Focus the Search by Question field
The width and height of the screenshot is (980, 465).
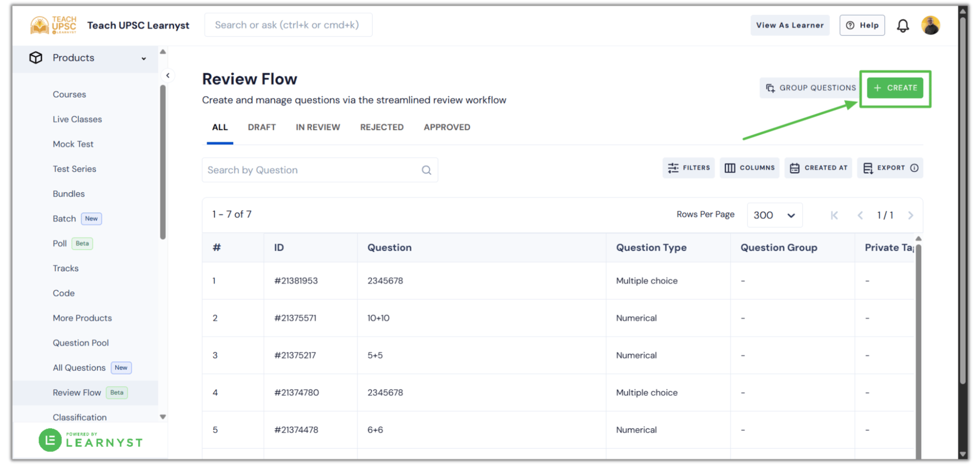tap(320, 170)
